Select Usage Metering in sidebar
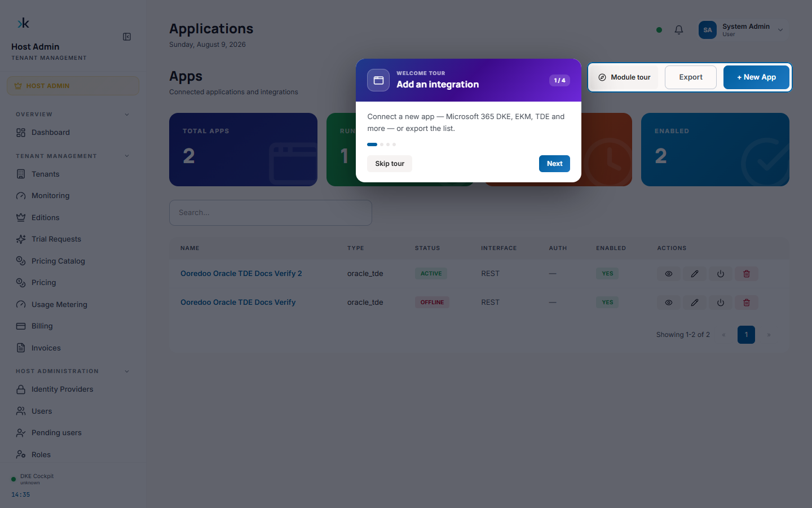The width and height of the screenshot is (812, 508). [x=73, y=305]
